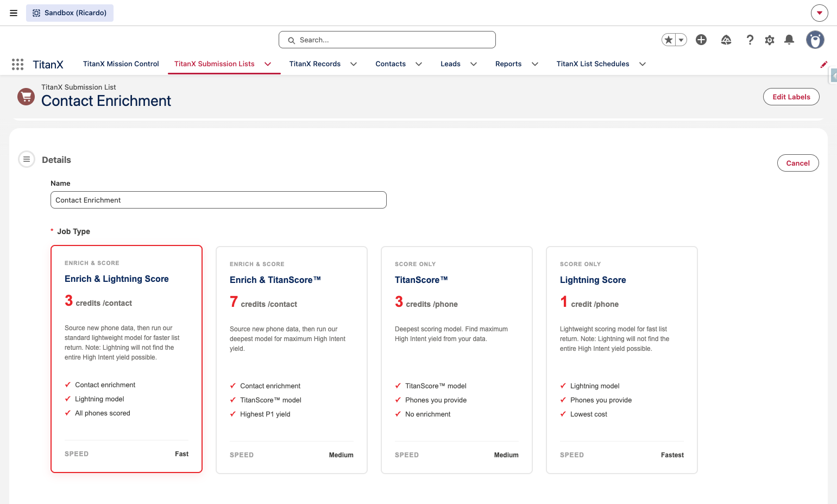Open TitanX List Schedules tab
This screenshot has height=504, width=837.
(x=593, y=64)
